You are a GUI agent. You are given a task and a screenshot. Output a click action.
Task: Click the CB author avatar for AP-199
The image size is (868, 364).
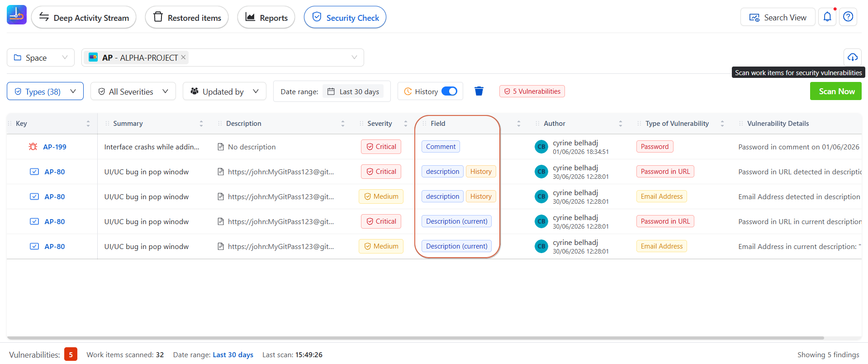541,147
